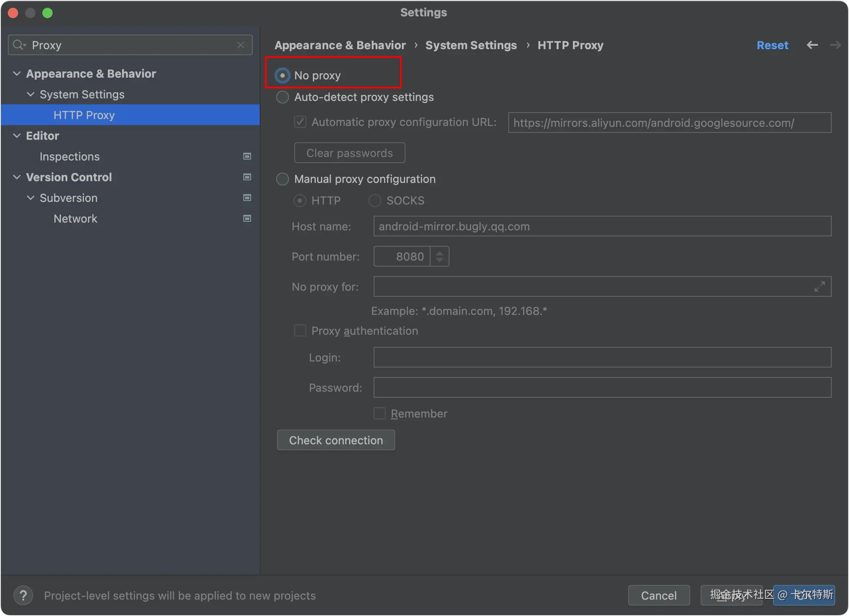849x616 pixels.
Task: Click the Cancel button
Action: [659, 595]
